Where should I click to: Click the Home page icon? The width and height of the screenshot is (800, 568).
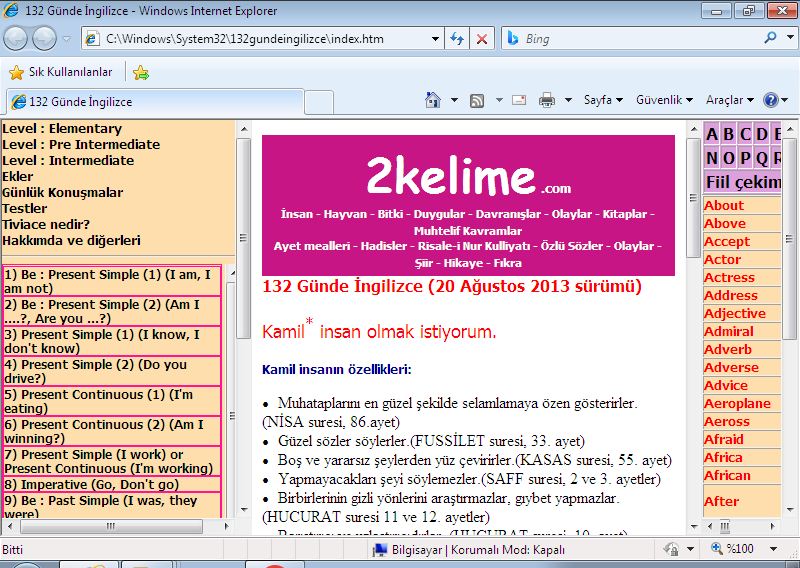(433, 100)
